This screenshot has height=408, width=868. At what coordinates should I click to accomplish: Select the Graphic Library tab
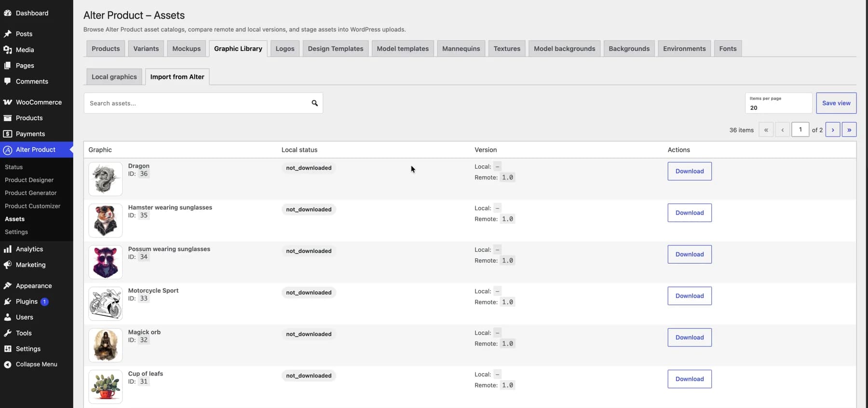pyautogui.click(x=238, y=49)
